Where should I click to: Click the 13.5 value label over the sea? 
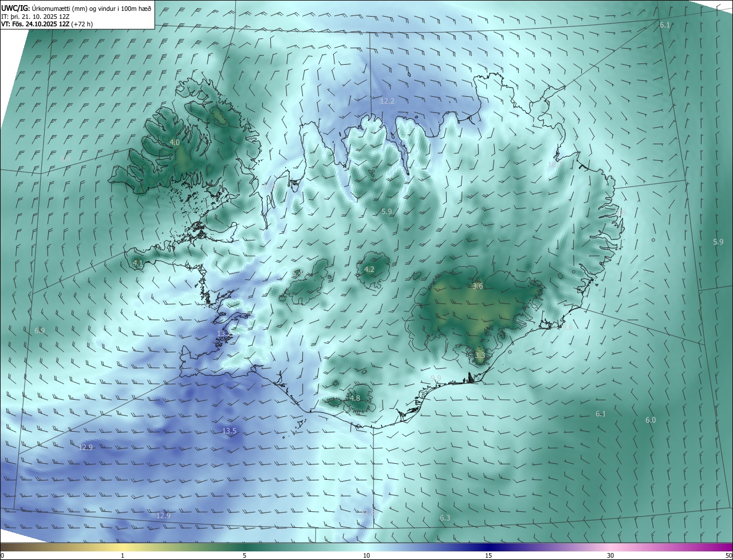229,431
